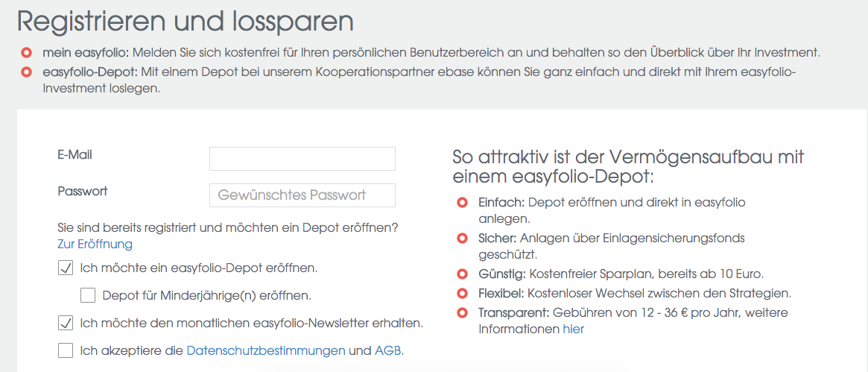Viewport: 868px width, 372px height.
Task: Click 'Einfach: Depot eröffnen' text
Action: pyautogui.click(x=612, y=210)
